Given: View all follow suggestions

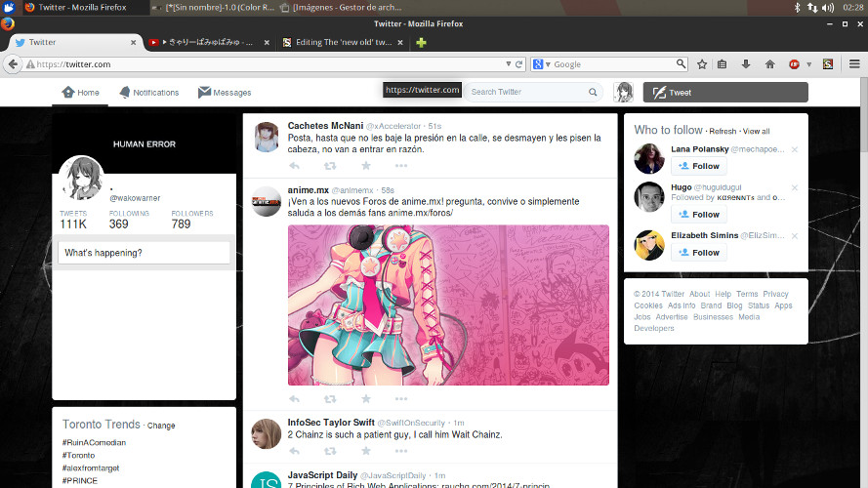Looking at the screenshot, I should [x=756, y=131].
